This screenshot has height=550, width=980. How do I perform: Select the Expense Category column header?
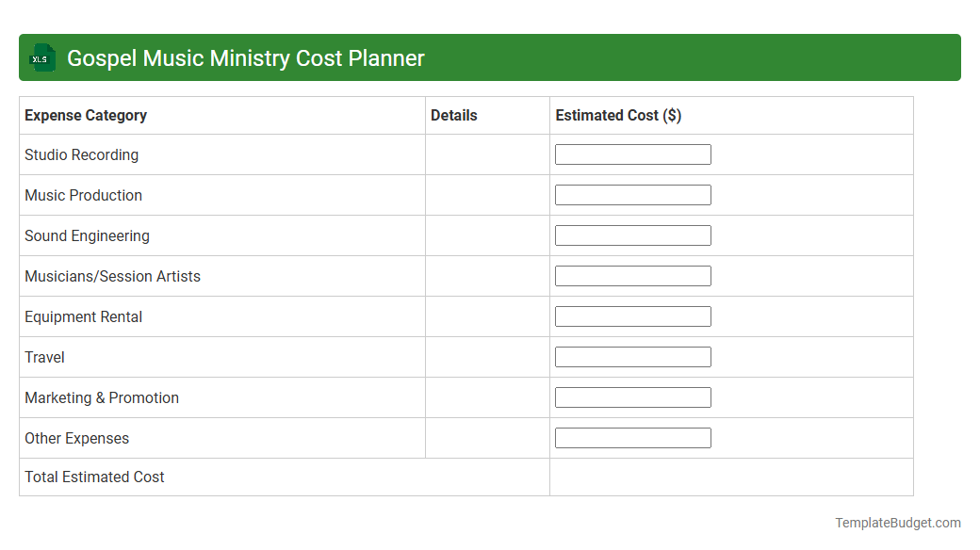85,115
